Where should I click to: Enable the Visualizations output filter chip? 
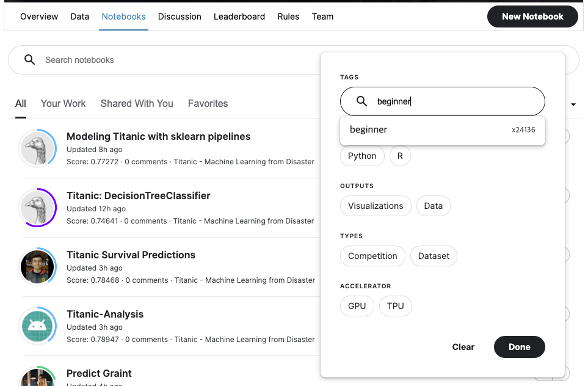point(376,206)
